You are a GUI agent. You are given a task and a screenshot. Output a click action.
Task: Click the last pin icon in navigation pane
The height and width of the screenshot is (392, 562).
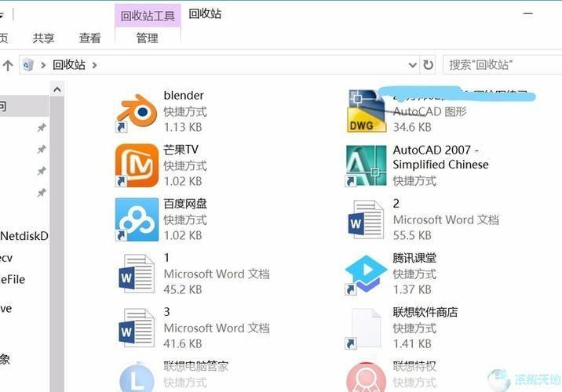[x=42, y=193]
